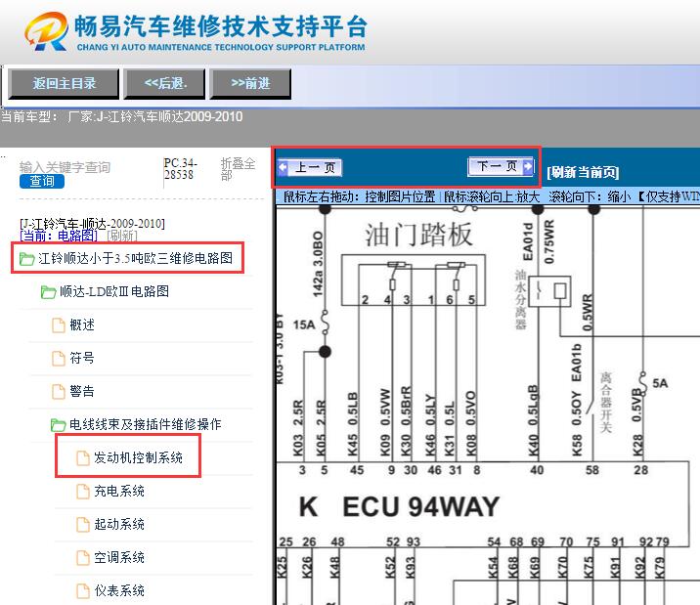Image resolution: width=700 pixels, height=605 pixels.
Task: Open 发动机控制系统 diagram
Action: (139, 457)
